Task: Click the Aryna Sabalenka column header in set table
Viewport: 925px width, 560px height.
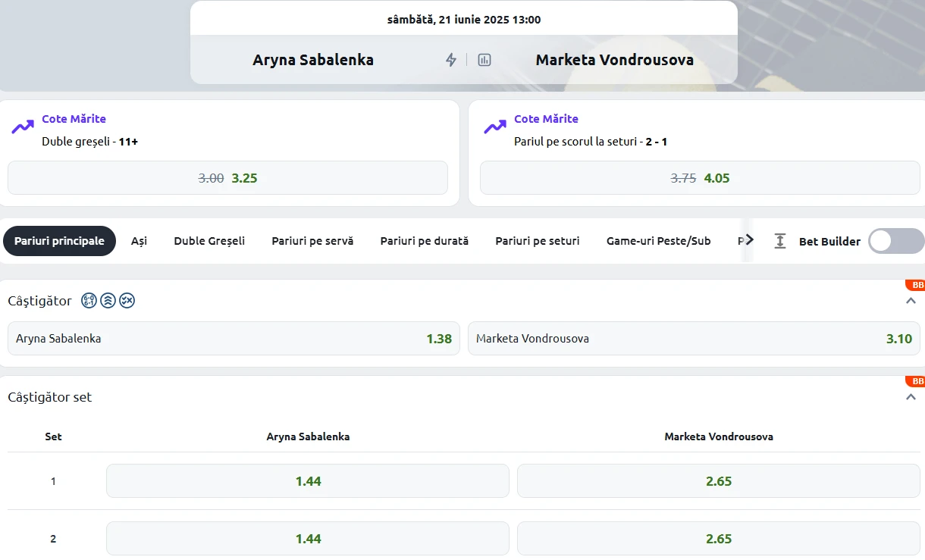Action: [x=308, y=436]
